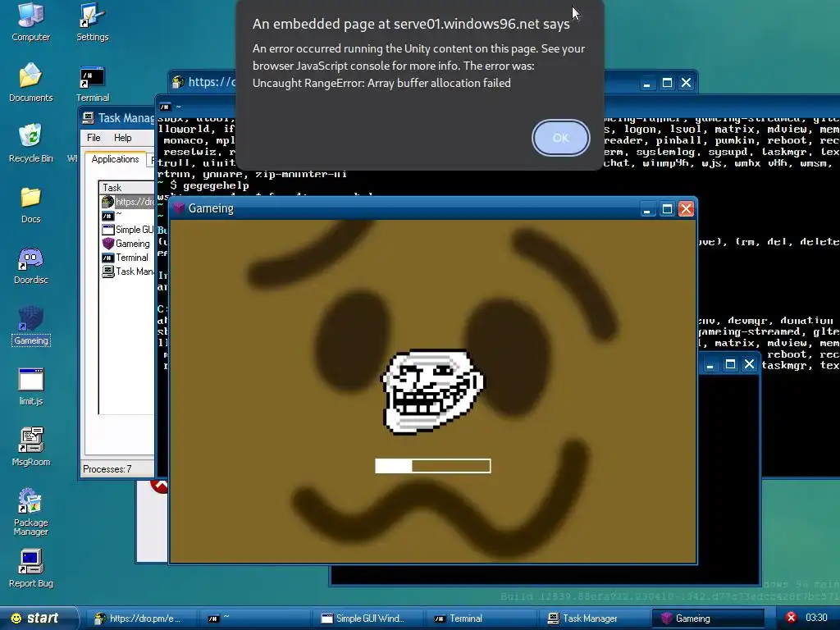Click the red error tray icon

(x=791, y=618)
